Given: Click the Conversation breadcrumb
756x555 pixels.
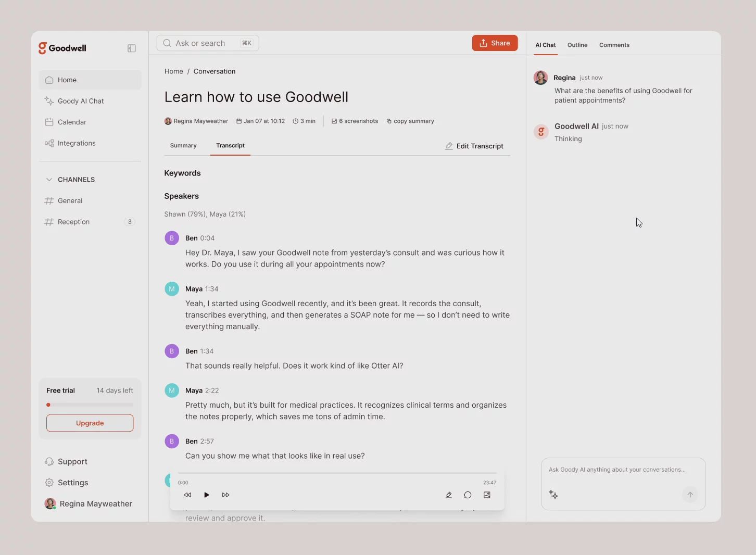Looking at the screenshot, I should coord(215,71).
